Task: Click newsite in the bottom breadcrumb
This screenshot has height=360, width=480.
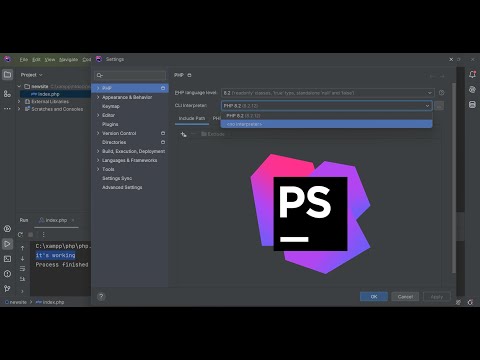Action: pyautogui.click(x=18, y=302)
